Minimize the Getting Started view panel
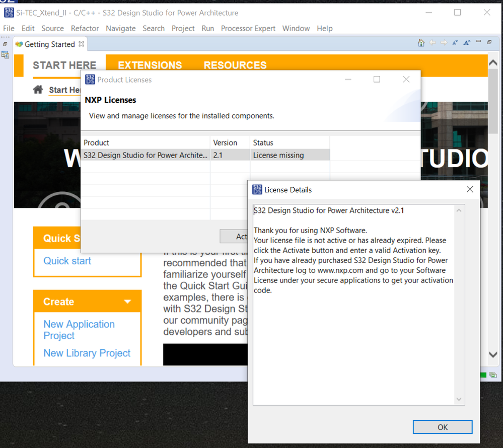503x448 pixels. coord(478,41)
